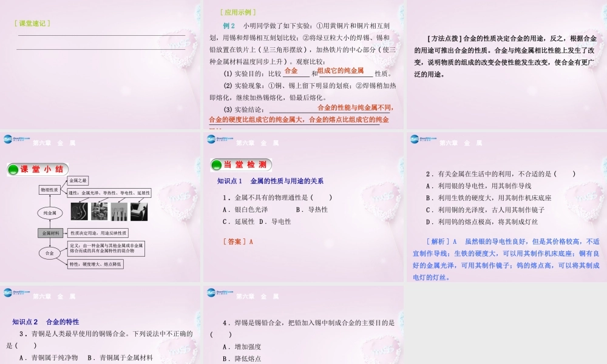Click the DearEDU logo on the 当堂检测 slide
Screen dimensions: 607x364
pos(212,140)
